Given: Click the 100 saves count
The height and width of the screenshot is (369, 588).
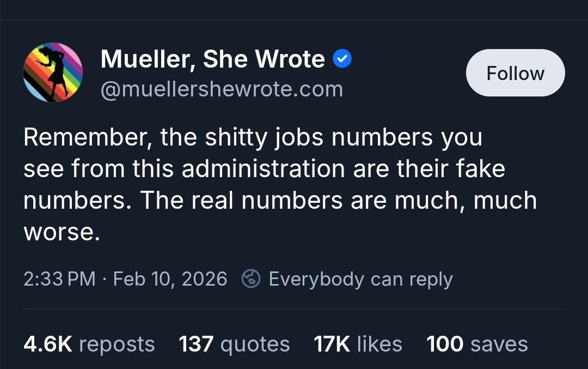Looking at the screenshot, I should [477, 344].
